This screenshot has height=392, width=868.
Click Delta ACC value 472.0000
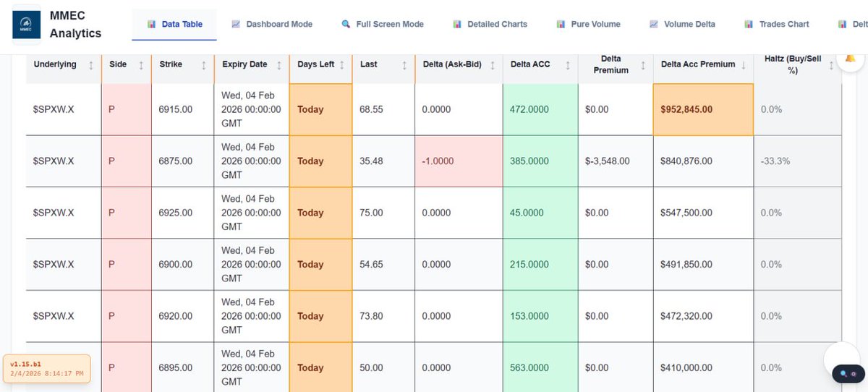tap(529, 109)
